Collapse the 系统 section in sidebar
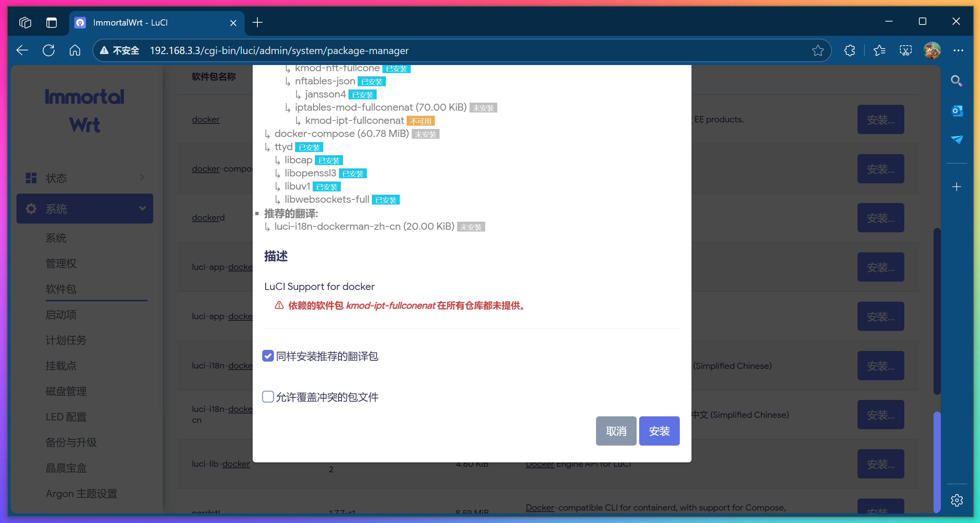The height and width of the screenshot is (523, 980). (x=84, y=209)
